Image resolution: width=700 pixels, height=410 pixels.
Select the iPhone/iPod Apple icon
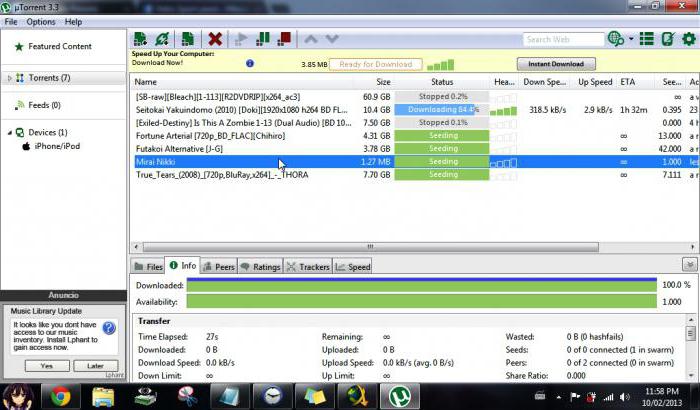(26, 146)
